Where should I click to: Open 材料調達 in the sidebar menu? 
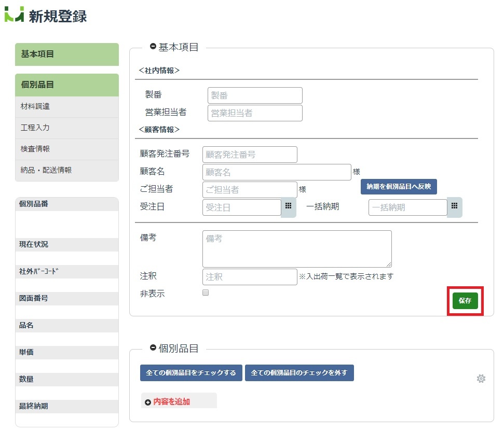coord(67,107)
